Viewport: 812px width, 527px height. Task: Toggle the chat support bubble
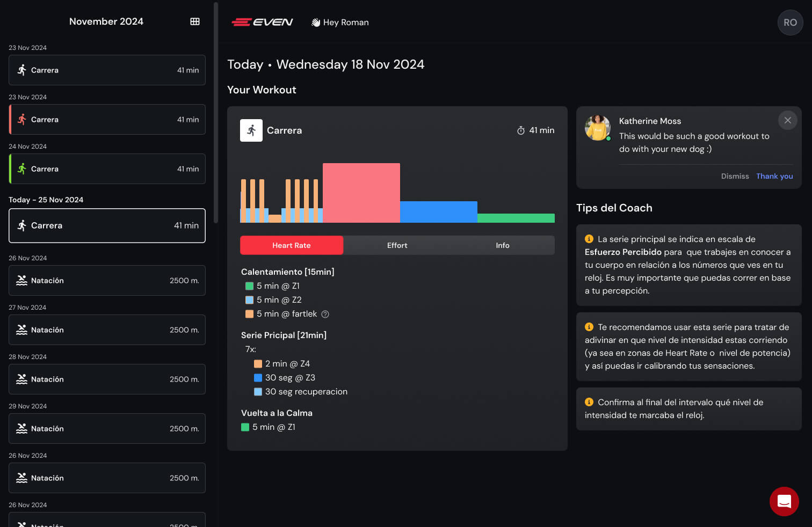[784, 501]
